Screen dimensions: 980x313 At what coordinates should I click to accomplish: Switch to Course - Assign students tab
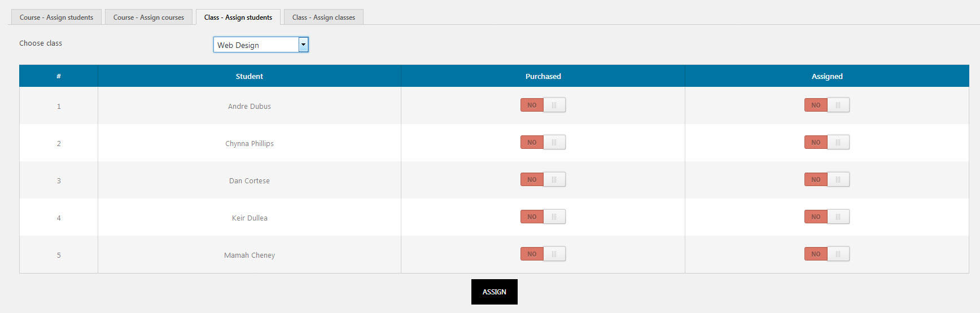pos(56,17)
